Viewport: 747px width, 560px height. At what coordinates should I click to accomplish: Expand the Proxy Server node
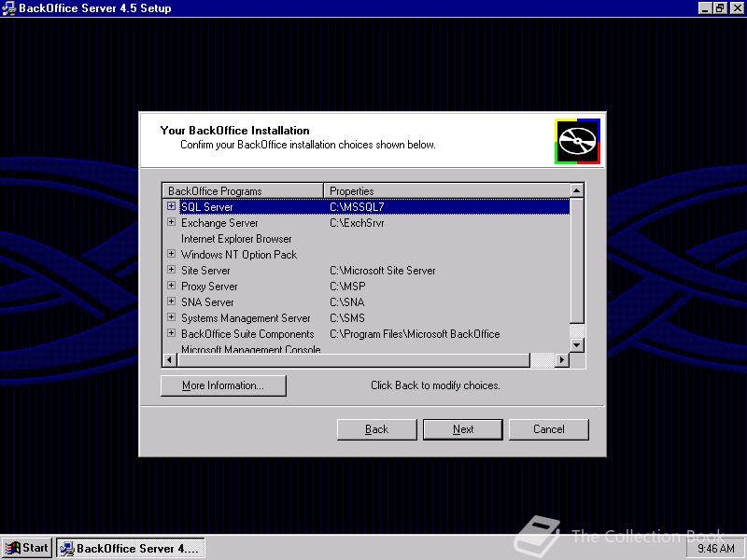(x=171, y=286)
